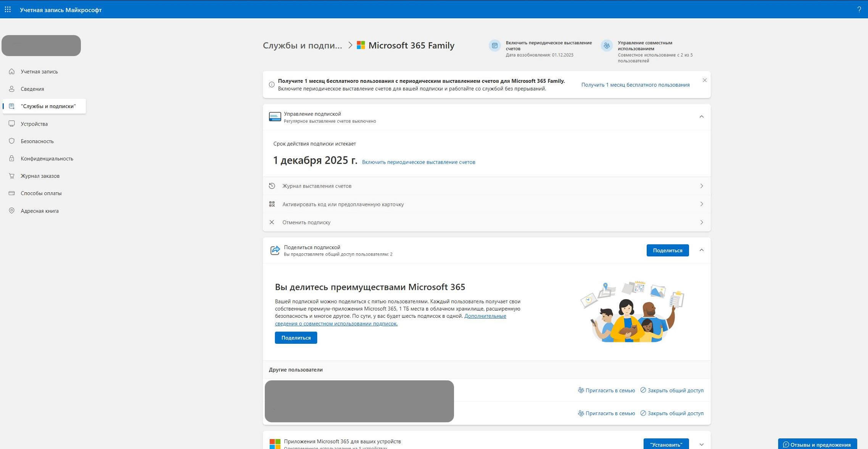Open the app launcher grid icon
This screenshot has width=868, height=449.
[8, 10]
